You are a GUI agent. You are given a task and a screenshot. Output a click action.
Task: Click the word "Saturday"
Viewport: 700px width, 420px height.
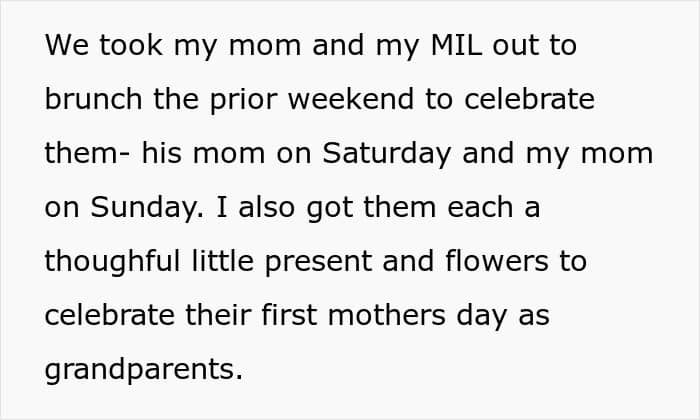tap(387, 154)
